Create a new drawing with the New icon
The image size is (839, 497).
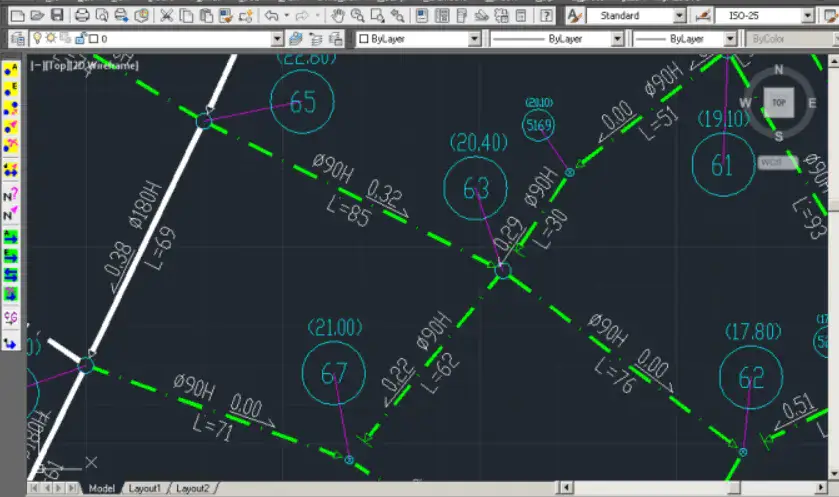(17, 16)
